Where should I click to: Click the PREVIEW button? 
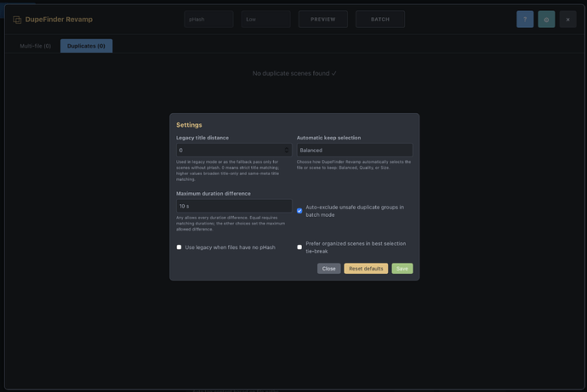click(x=323, y=19)
